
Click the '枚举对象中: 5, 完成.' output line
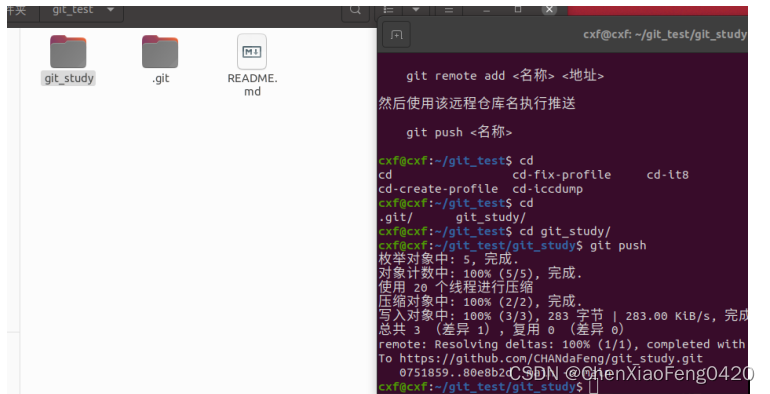[448, 259]
